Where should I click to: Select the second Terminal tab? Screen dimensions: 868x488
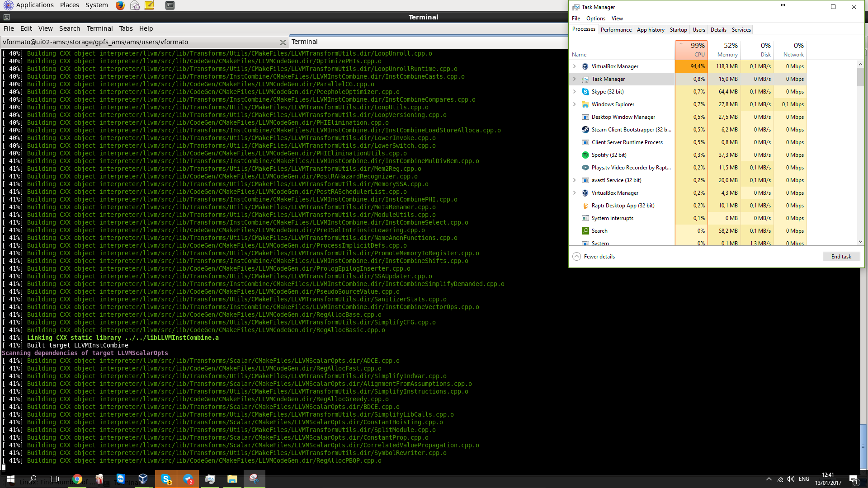point(428,42)
